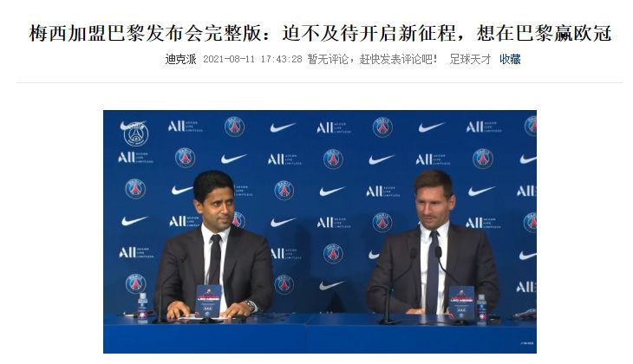
Task: Click the name card in front of left man
Action: pos(208,301)
